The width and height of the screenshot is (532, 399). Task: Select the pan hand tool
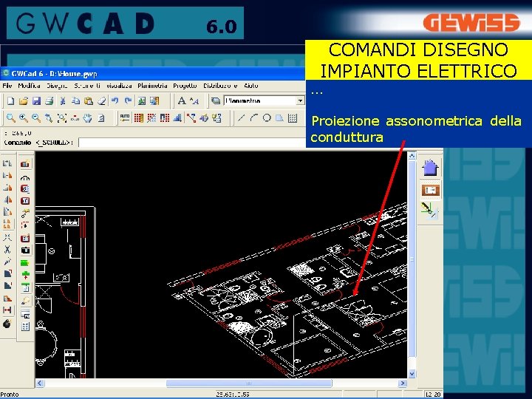pyautogui.click(x=87, y=117)
